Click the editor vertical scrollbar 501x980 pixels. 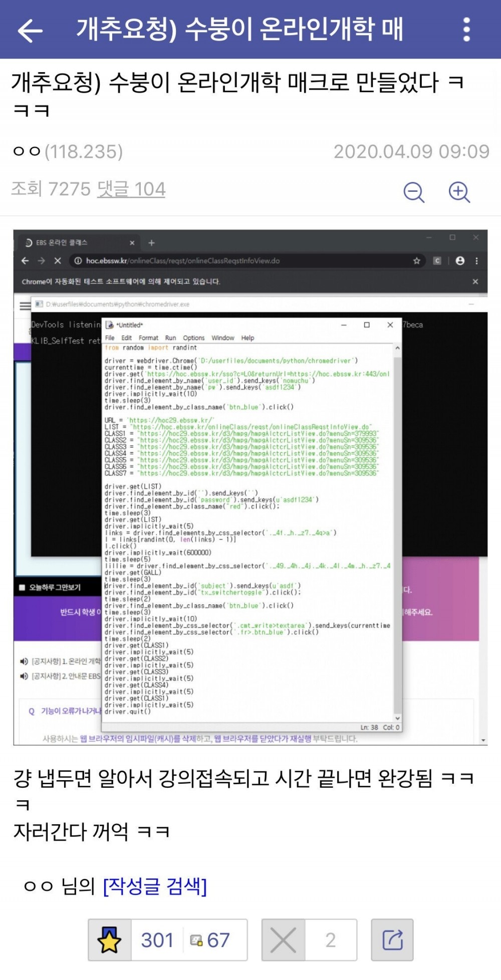[x=397, y=533]
